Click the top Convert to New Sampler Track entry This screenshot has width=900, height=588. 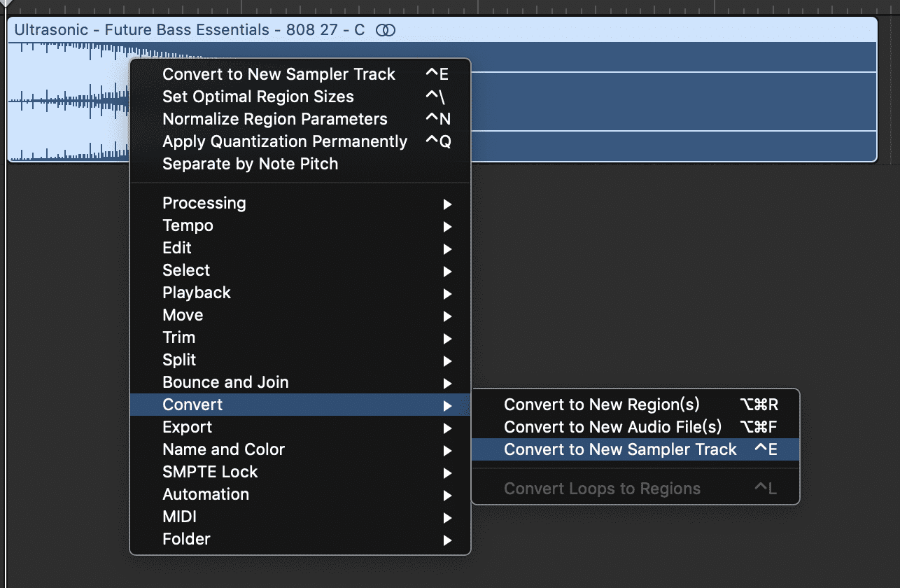279,74
